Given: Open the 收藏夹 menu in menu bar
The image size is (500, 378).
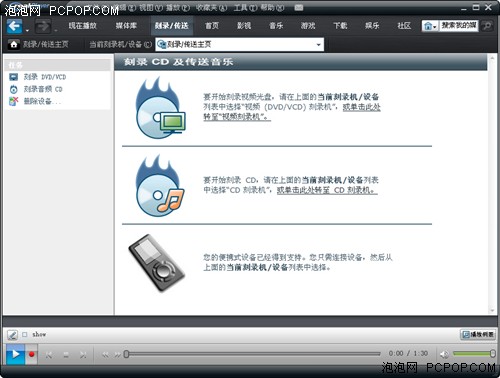Looking at the screenshot, I should point(211,7).
